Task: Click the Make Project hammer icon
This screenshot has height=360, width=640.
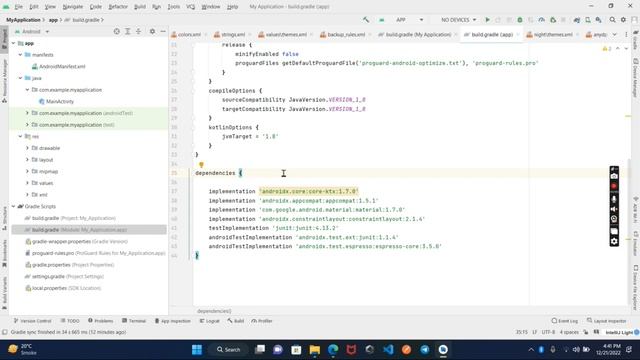Action: 366,20
